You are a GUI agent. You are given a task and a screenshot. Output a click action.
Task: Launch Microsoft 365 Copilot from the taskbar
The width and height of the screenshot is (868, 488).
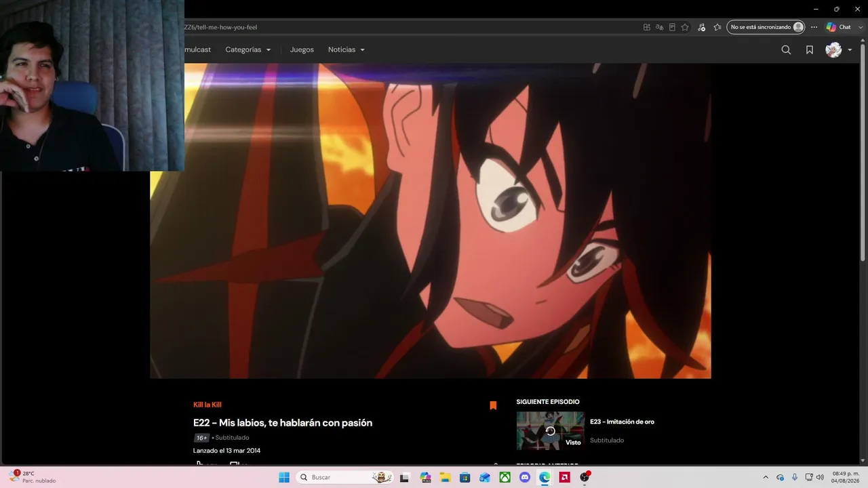click(425, 477)
